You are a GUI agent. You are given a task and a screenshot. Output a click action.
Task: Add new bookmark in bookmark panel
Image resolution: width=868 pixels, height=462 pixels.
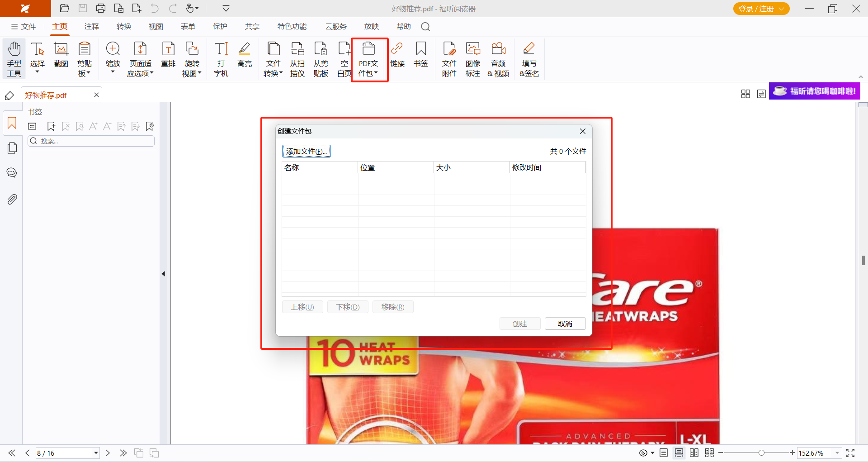coord(51,126)
